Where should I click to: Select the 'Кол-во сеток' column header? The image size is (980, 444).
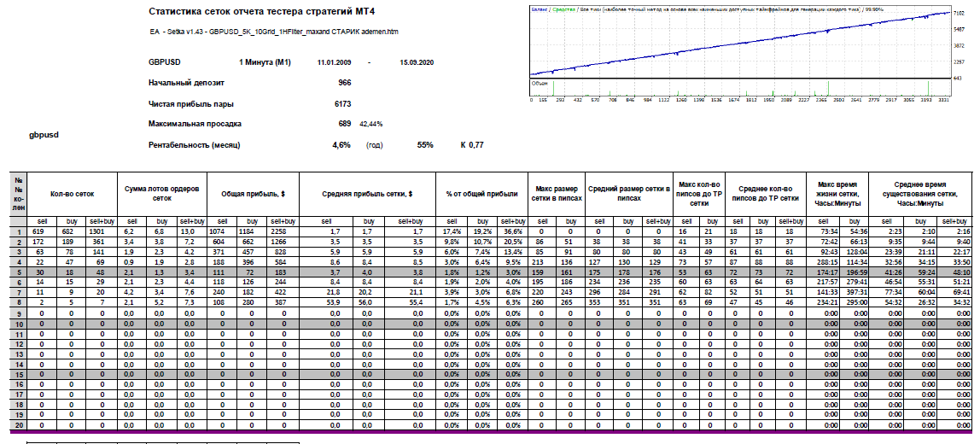pos(73,194)
